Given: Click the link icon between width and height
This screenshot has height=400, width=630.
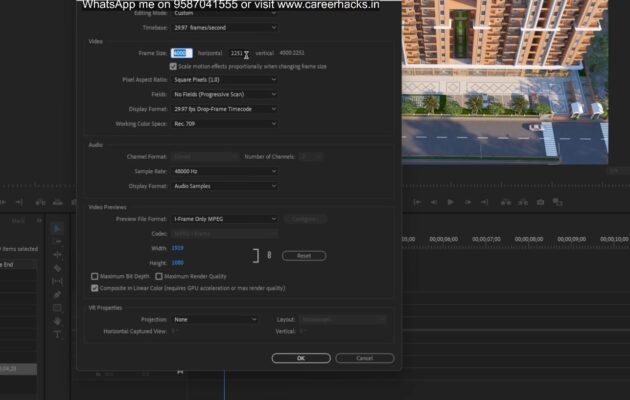Looking at the screenshot, I should (268, 255).
